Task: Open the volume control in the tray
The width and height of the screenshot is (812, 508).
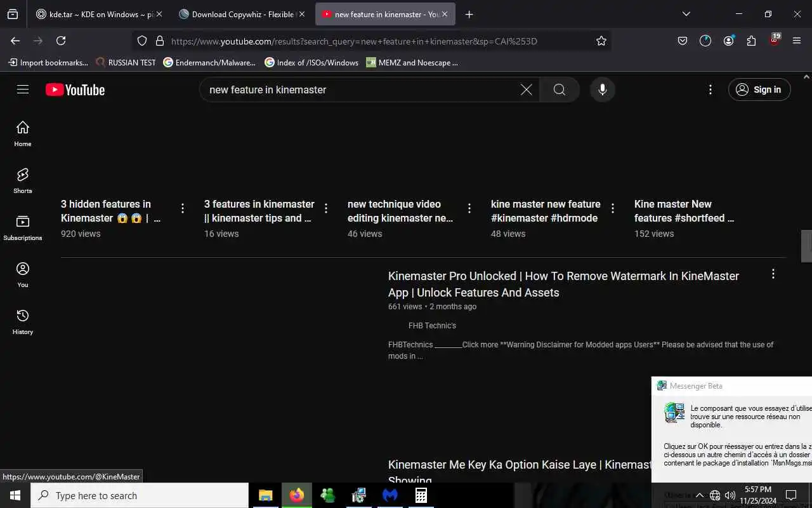Action: pos(730,495)
